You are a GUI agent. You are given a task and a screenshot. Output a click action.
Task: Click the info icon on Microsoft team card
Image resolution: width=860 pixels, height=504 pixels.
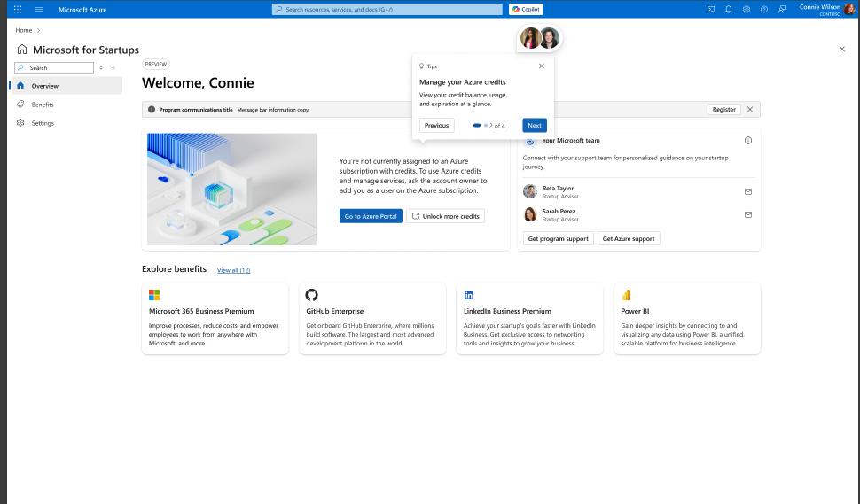(748, 141)
